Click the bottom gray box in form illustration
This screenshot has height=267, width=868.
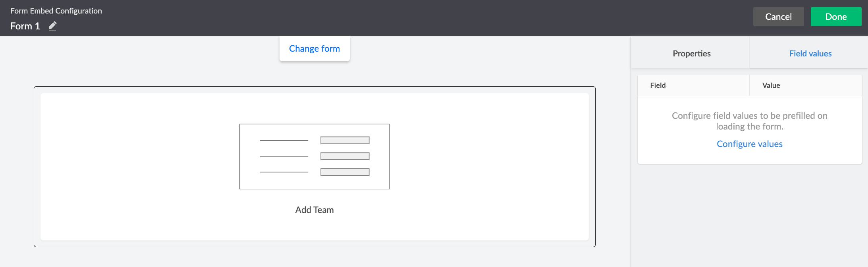pyautogui.click(x=345, y=172)
